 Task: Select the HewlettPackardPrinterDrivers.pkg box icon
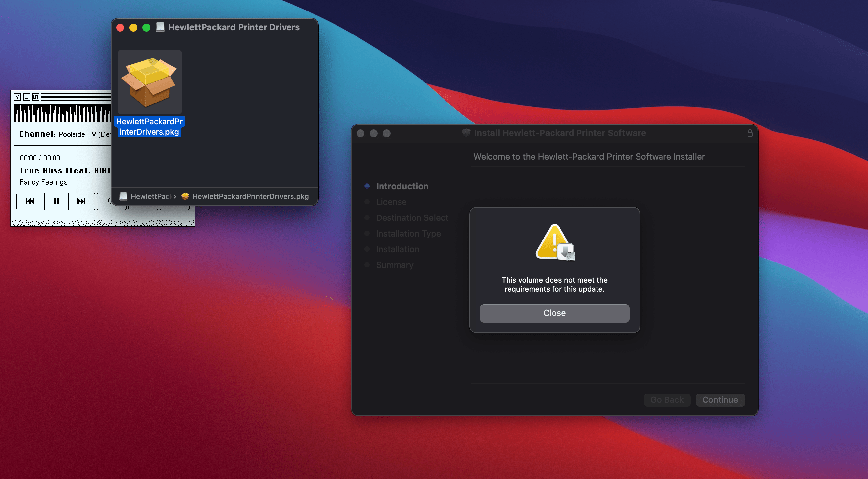[149, 82]
